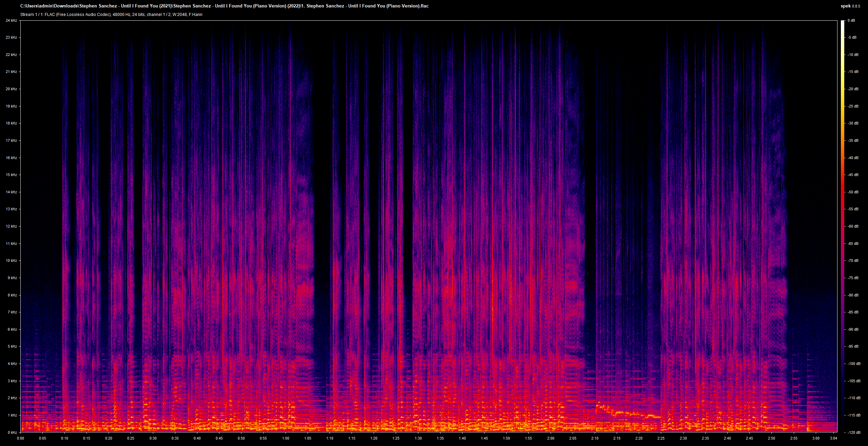
Task: Click the "-120 dB" scale label
Action: tap(854, 432)
